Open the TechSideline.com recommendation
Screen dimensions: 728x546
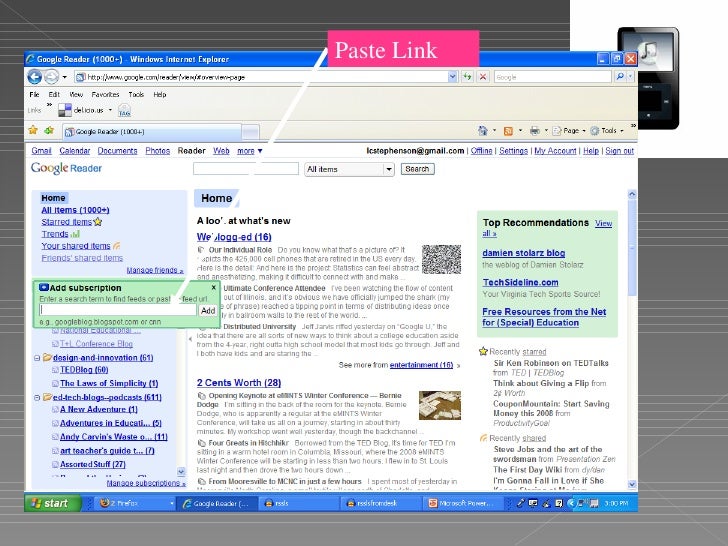[520, 282]
